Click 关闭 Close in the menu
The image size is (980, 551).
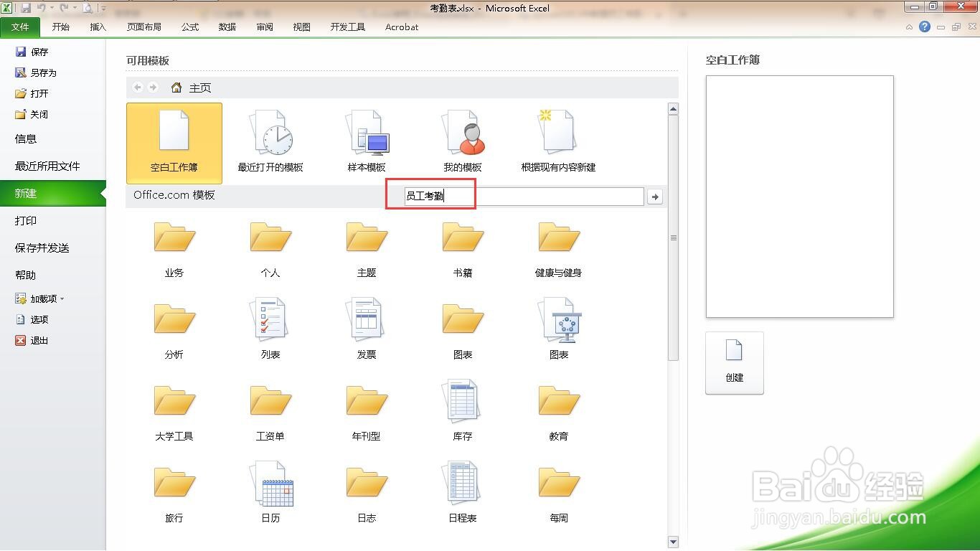click(x=32, y=114)
